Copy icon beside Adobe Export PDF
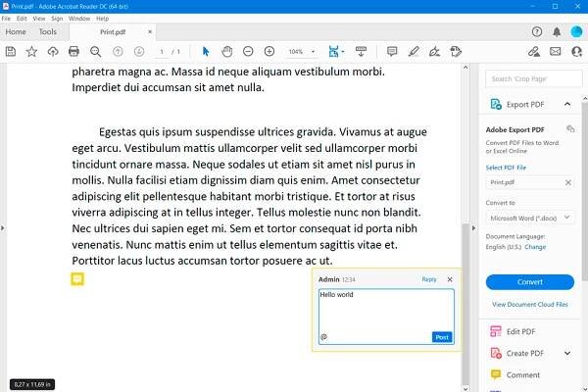 click(x=570, y=128)
